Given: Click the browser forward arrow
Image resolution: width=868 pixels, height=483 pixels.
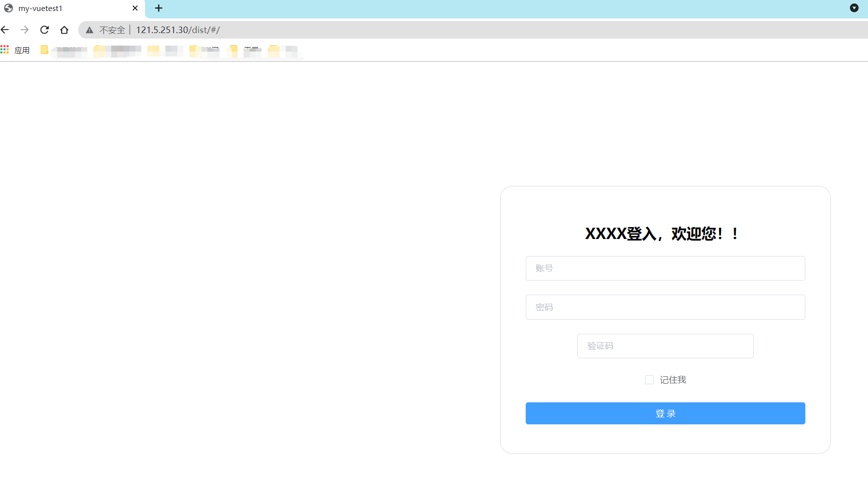Looking at the screenshot, I should 25,30.
